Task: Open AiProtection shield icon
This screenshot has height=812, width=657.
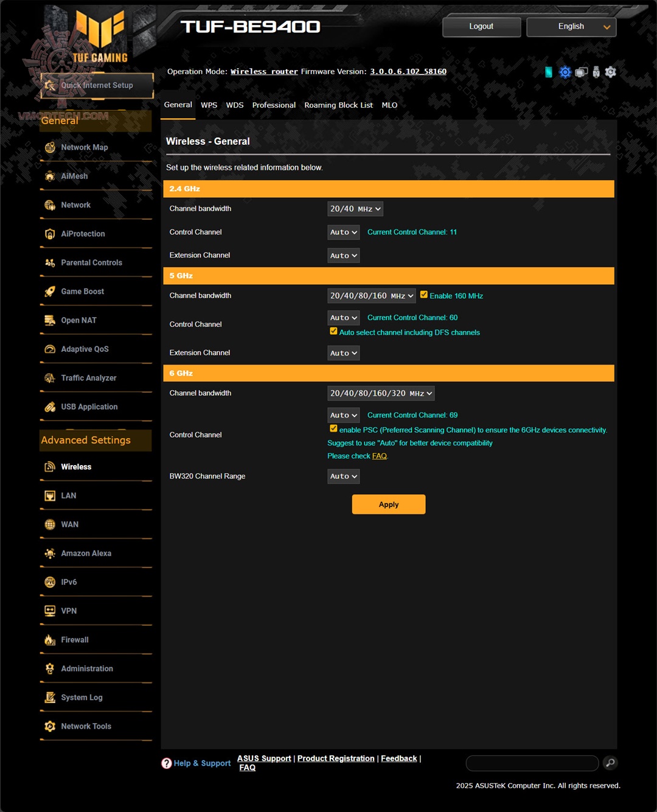Action: [x=50, y=234]
